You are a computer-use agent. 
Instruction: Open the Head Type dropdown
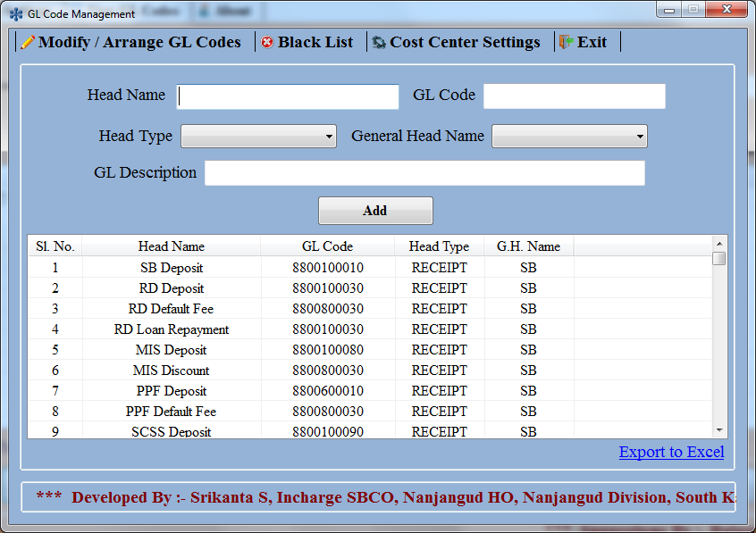(328, 136)
